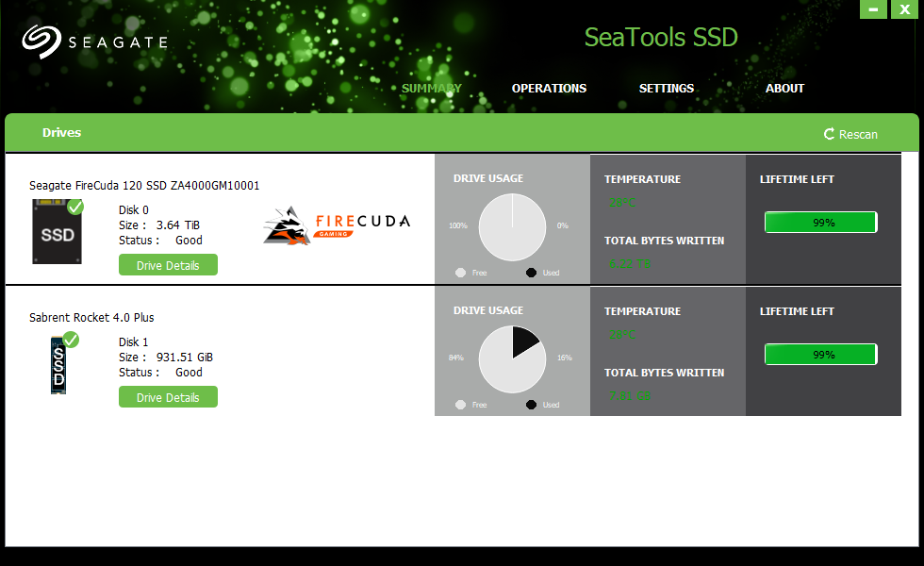Screen dimensions: 924x566
Task: Click the green checkmark on Disk 0 icon
Action: (75, 207)
